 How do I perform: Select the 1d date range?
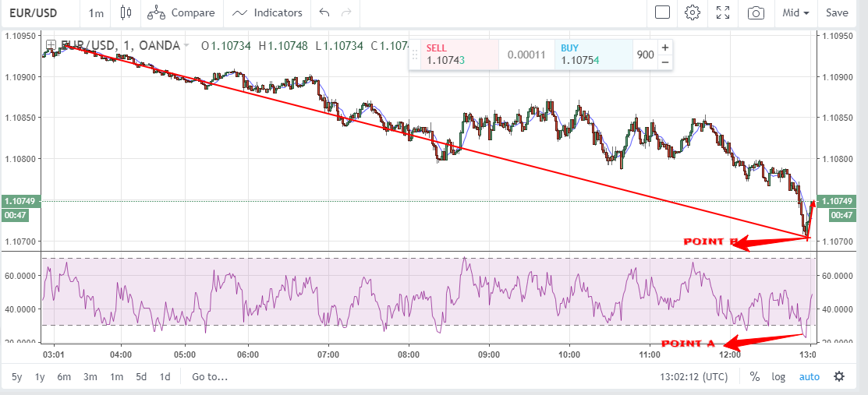(165, 377)
